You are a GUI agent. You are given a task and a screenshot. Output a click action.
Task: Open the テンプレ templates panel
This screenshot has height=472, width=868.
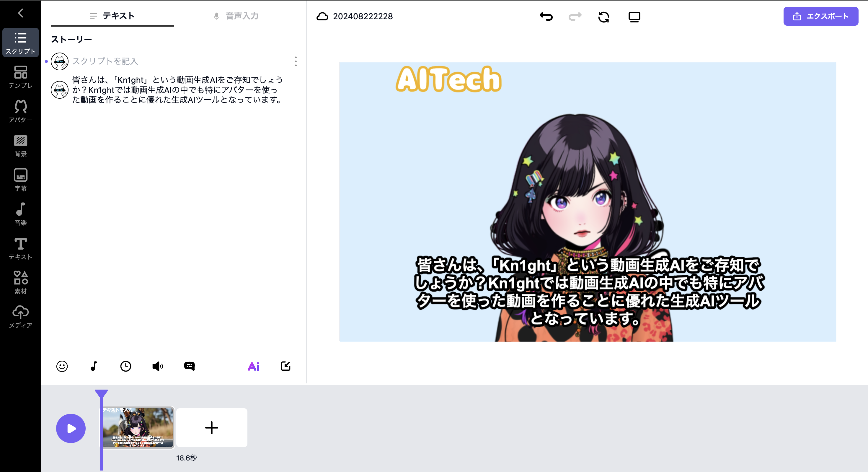[x=21, y=77]
